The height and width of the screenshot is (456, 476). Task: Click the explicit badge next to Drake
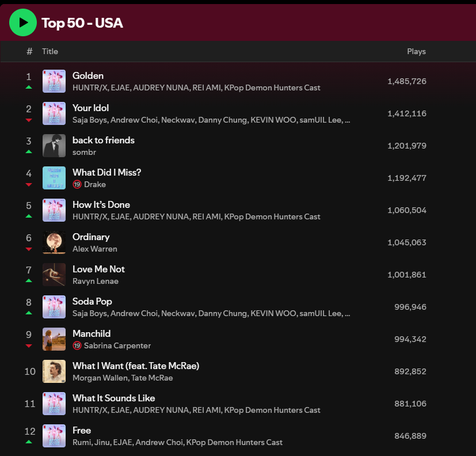pos(77,185)
